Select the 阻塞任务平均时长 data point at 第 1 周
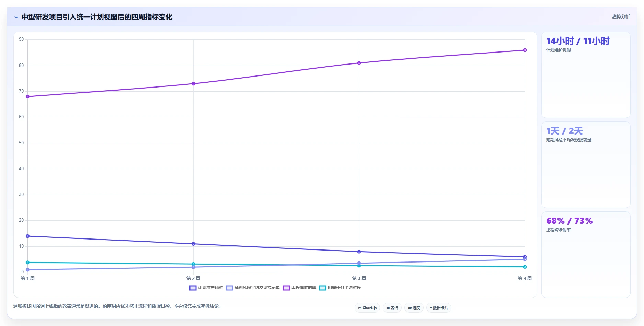The image size is (644, 326). point(28,263)
